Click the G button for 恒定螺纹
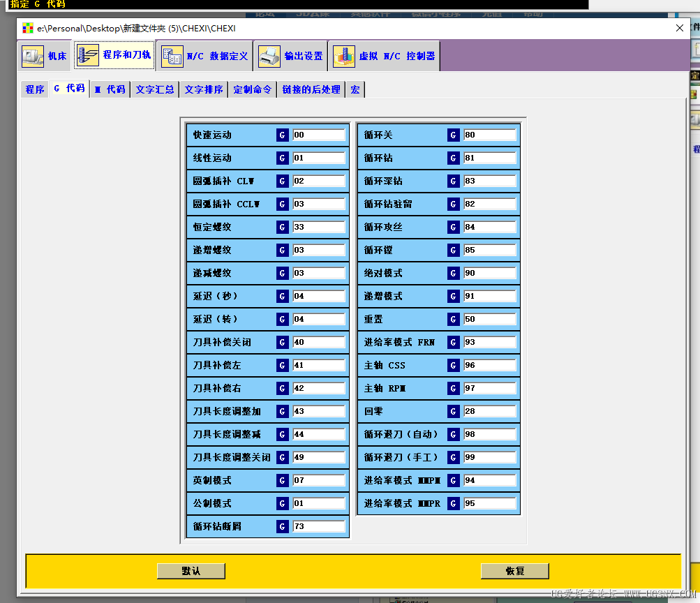This screenshot has height=603, width=700. (x=282, y=227)
